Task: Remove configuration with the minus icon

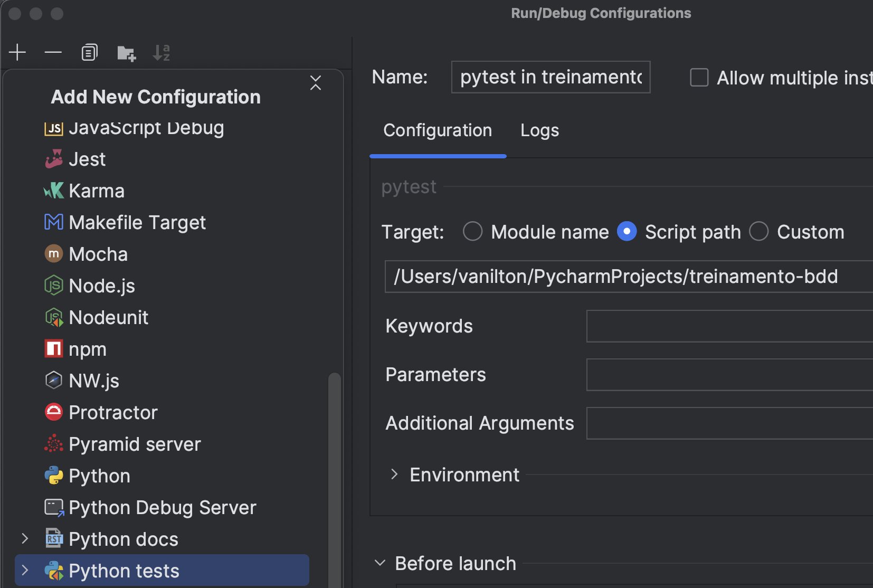Action: click(53, 52)
